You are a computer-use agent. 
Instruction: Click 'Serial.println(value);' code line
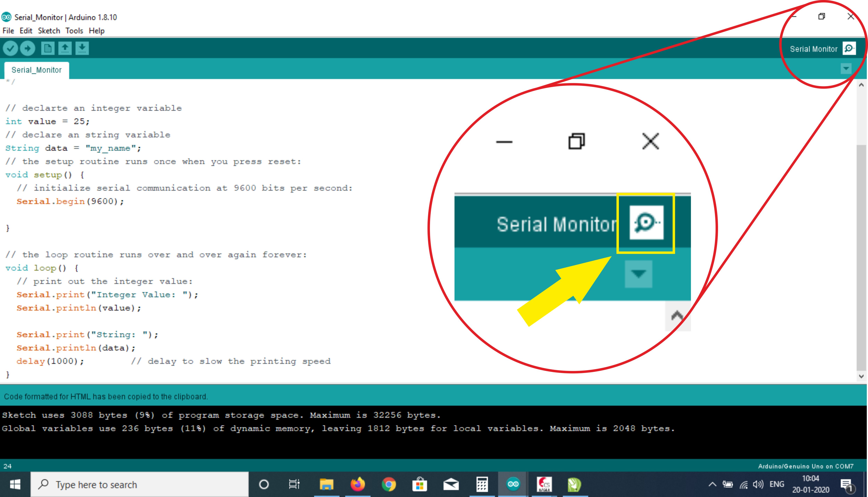[x=79, y=308]
